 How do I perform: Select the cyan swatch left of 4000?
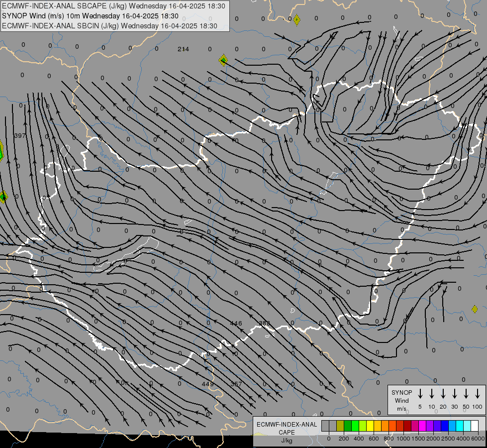pos(460,426)
